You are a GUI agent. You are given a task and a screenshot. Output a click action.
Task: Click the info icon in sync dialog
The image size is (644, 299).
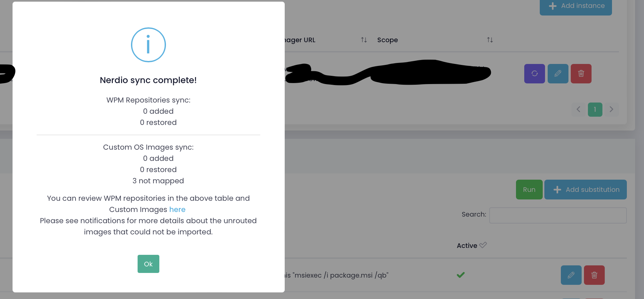click(148, 45)
